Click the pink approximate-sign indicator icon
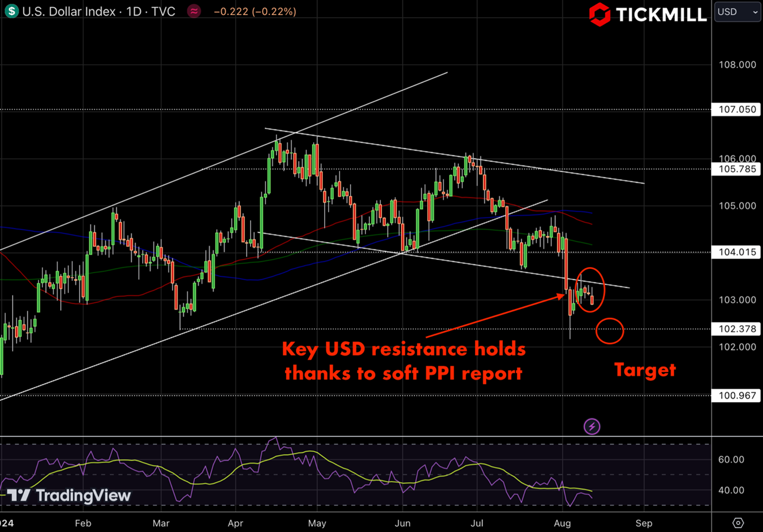 click(x=194, y=11)
